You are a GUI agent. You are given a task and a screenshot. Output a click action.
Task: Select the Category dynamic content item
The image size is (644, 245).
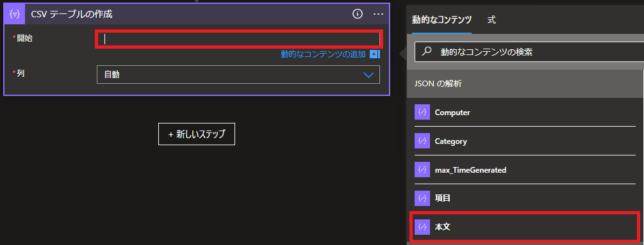pyautogui.click(x=525, y=141)
